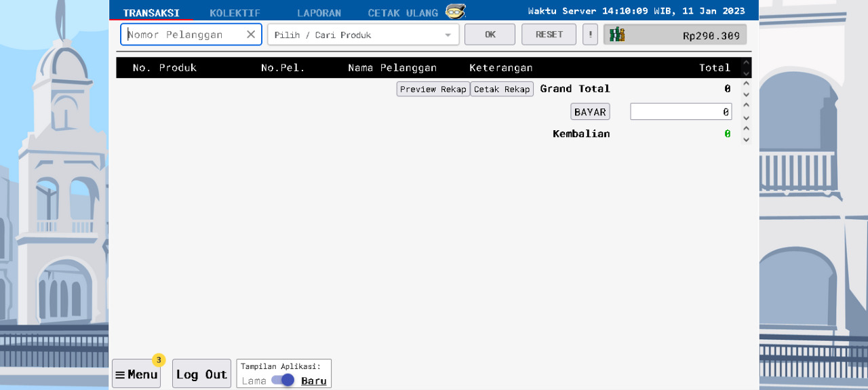Clear the Nomor Pelanggan field with X
Screen dimensions: 868x390
(x=251, y=35)
